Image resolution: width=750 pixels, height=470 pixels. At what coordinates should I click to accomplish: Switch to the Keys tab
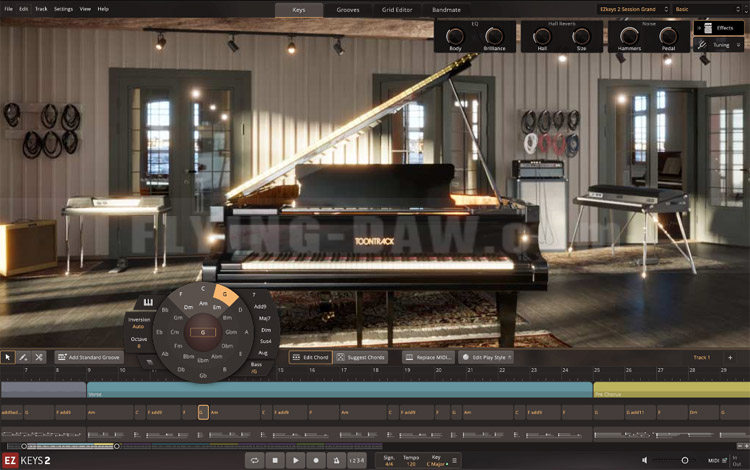click(x=298, y=10)
